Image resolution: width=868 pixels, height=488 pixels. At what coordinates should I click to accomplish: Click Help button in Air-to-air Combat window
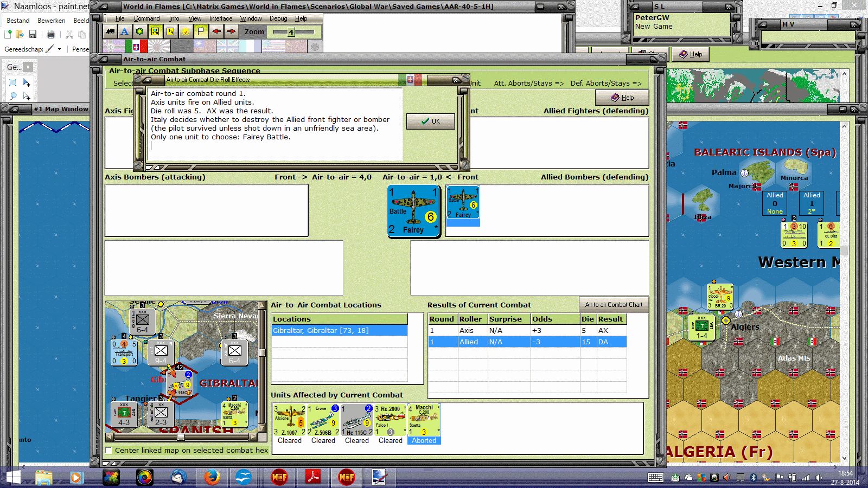pos(622,98)
